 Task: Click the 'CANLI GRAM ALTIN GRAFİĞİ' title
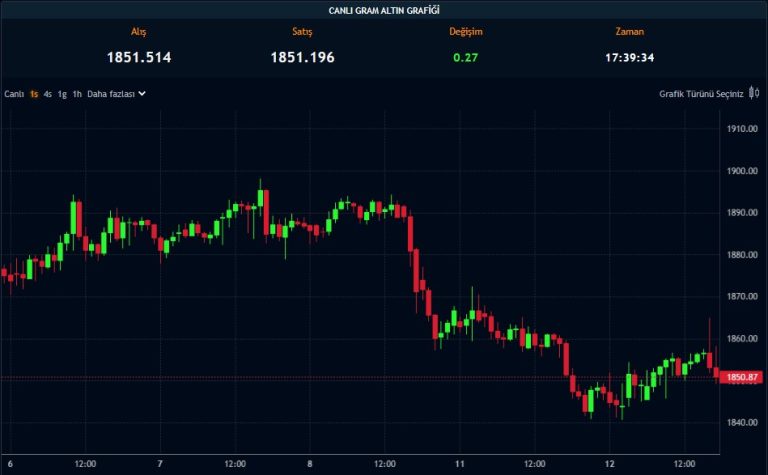384,10
